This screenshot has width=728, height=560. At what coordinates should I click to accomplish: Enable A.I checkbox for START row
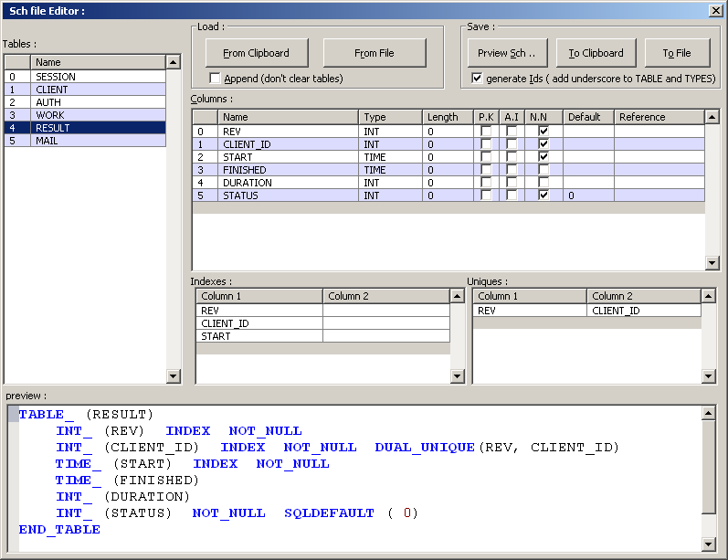coord(512,157)
